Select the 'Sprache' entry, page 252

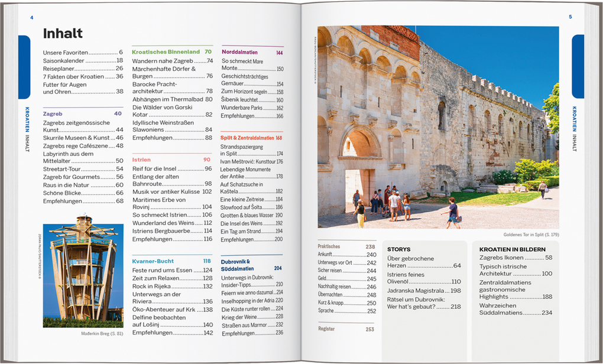[x=347, y=311]
